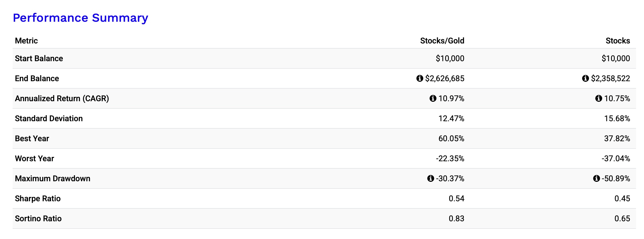Click the Metric column header
644x239 pixels.
pyautogui.click(x=26, y=41)
